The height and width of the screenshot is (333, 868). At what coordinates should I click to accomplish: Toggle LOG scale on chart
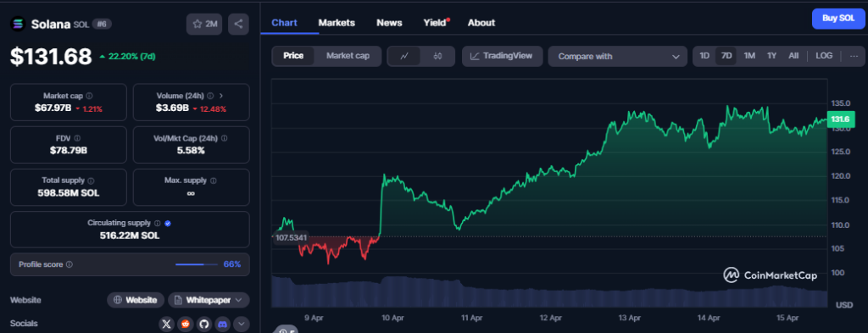click(824, 56)
